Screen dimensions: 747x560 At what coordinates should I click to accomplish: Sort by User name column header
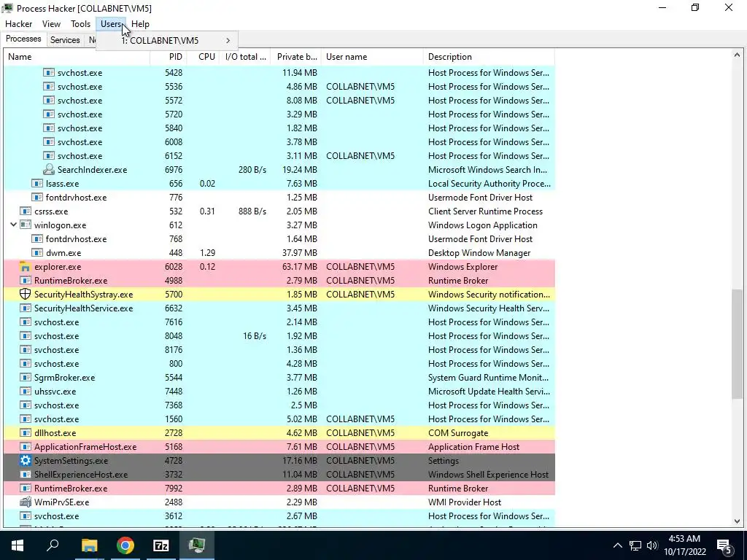[372, 57]
